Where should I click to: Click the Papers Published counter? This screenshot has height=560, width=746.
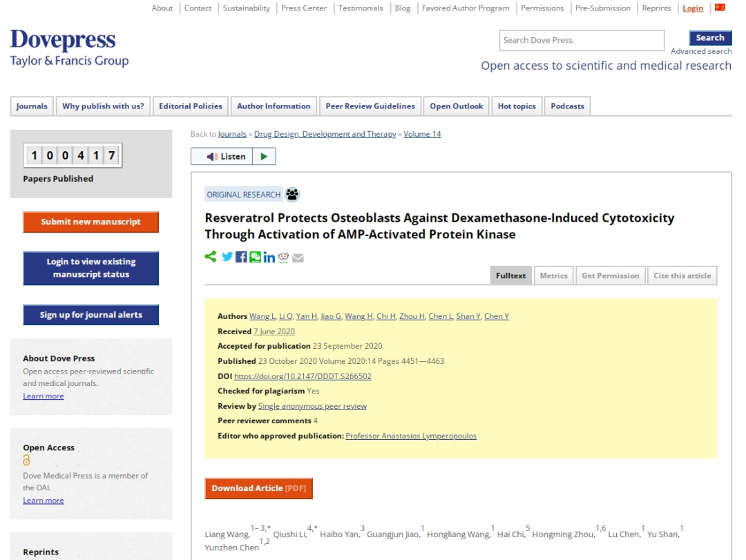click(x=73, y=155)
